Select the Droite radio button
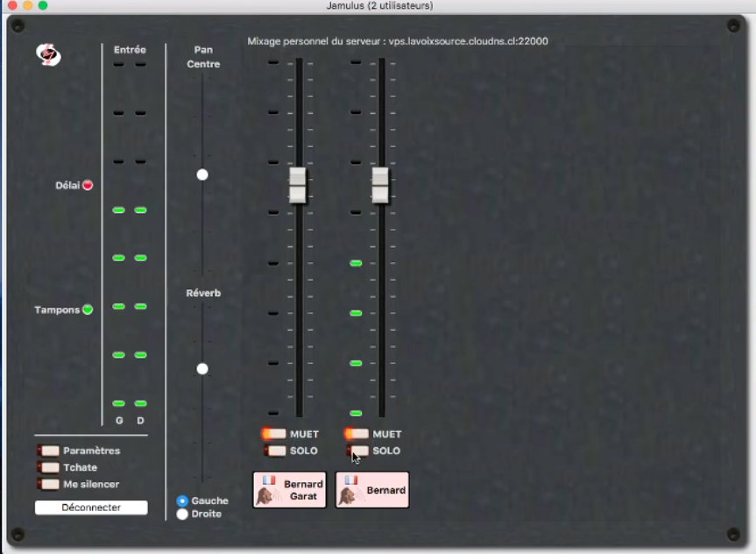 pyautogui.click(x=182, y=514)
